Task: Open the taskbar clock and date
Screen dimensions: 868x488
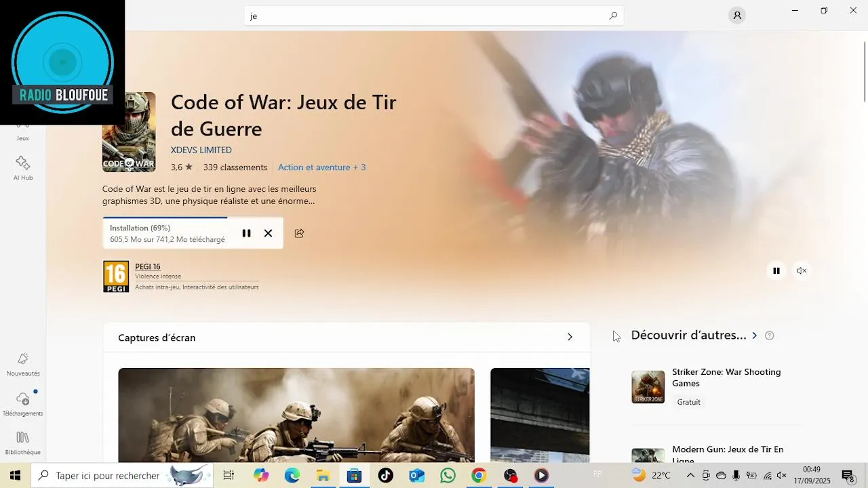Action: (x=812, y=475)
